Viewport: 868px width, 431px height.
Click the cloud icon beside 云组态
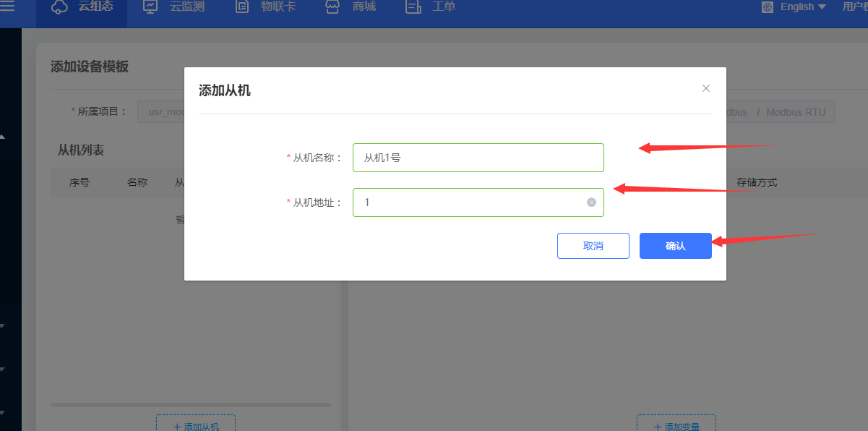pyautogui.click(x=59, y=7)
